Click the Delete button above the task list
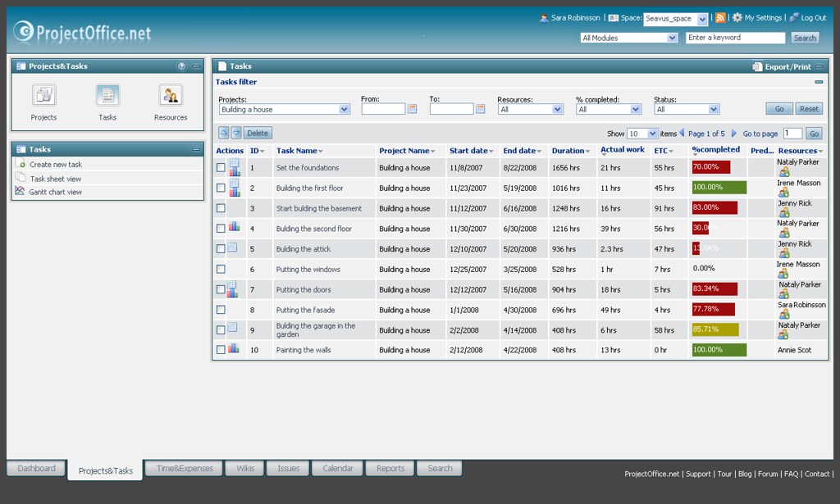 pos(258,132)
